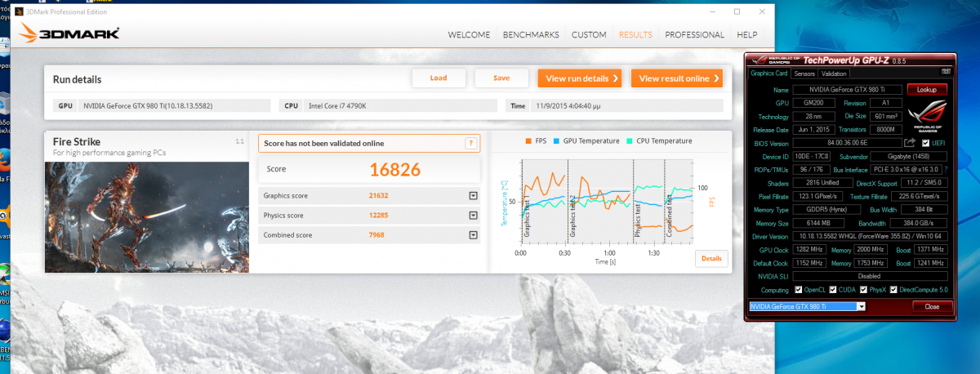Viewport: 980px width, 374px height.
Task: Switch to the Validation tab in GPU-Z
Action: 834,73
